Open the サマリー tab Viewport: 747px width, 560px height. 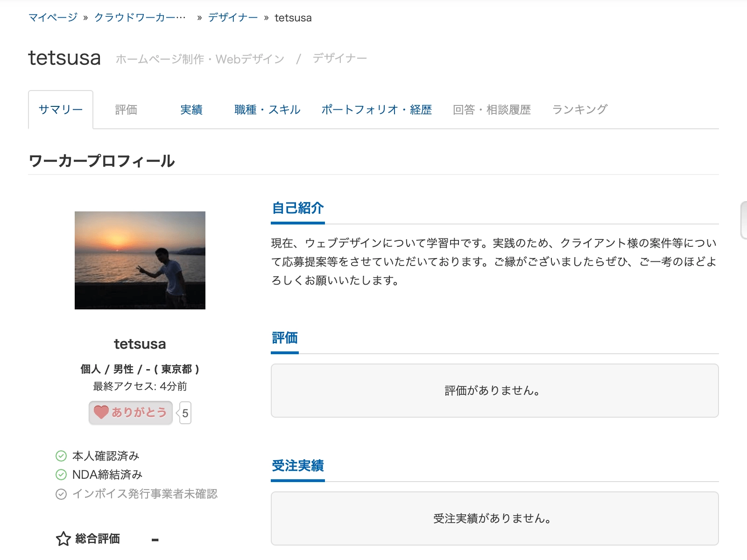tap(61, 110)
